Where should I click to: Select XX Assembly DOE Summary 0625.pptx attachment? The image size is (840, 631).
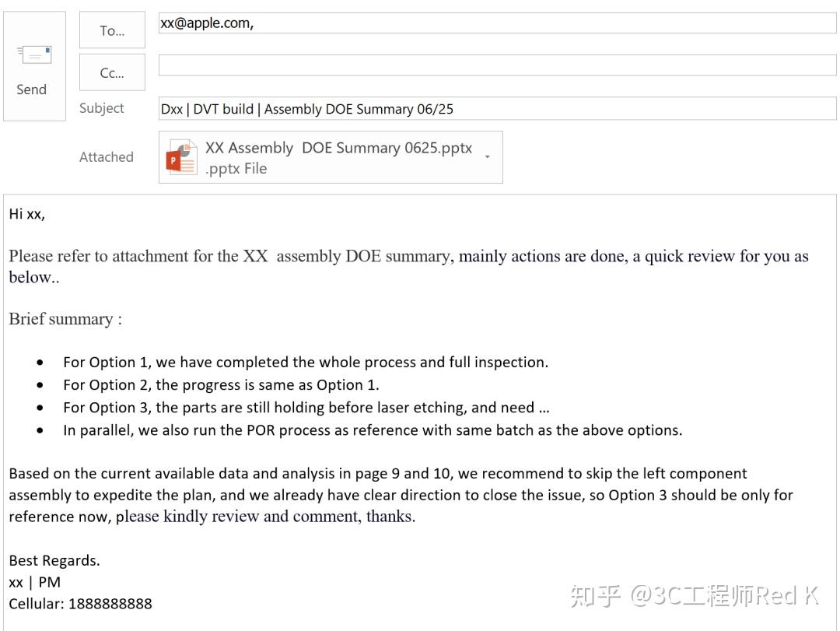(331, 157)
